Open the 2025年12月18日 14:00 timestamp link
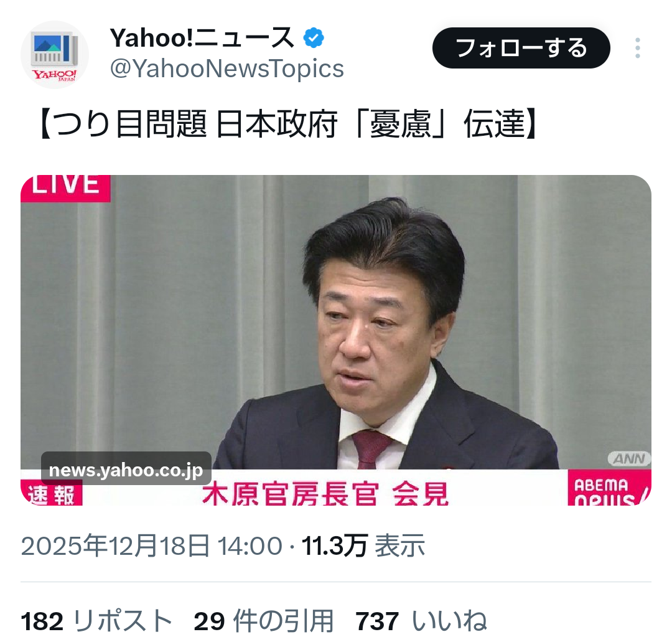Screen dimensions: 672x642 [x=152, y=546]
